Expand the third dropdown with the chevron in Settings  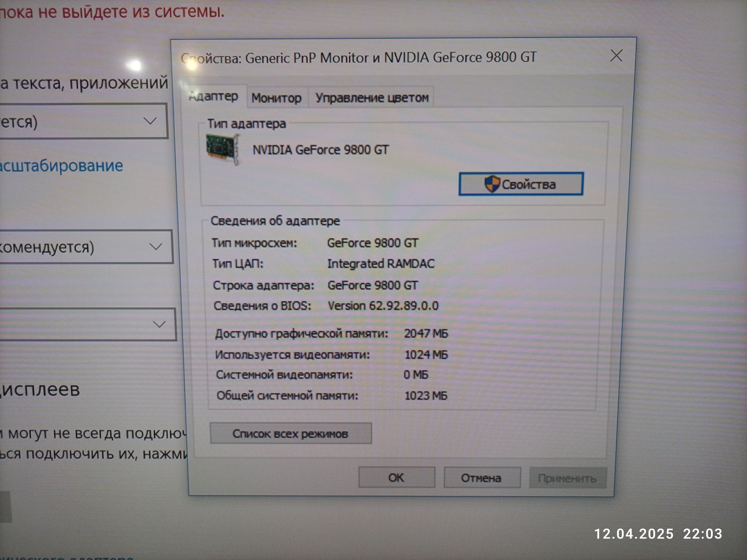pos(87,324)
